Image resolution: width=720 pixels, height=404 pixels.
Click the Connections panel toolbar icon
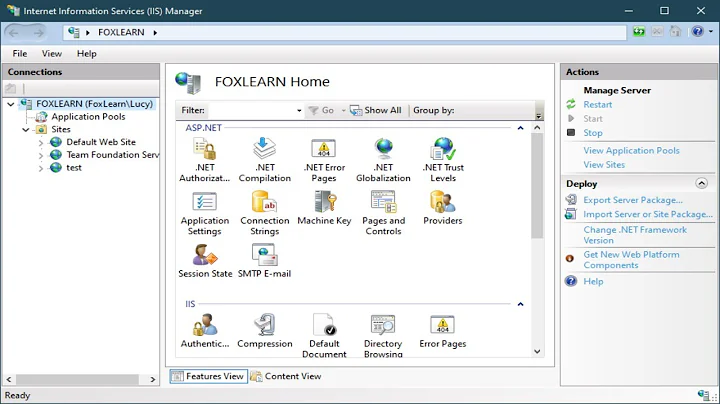coord(11,88)
